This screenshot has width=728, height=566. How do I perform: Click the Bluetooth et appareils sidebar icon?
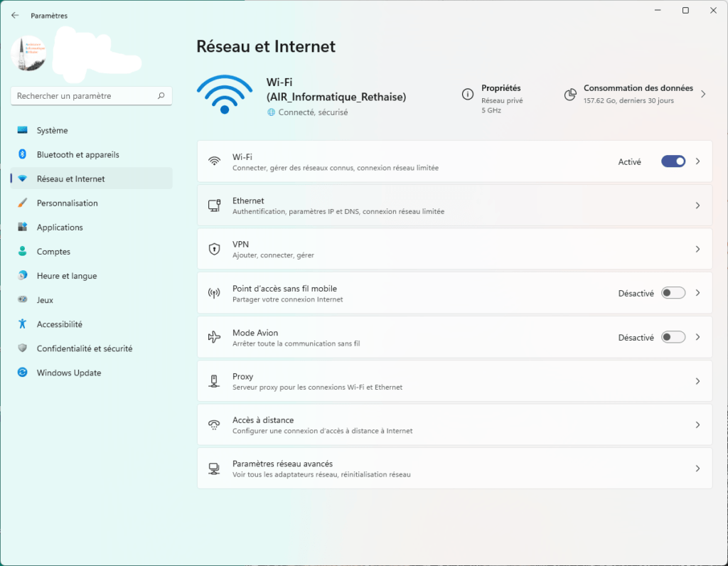(x=22, y=154)
